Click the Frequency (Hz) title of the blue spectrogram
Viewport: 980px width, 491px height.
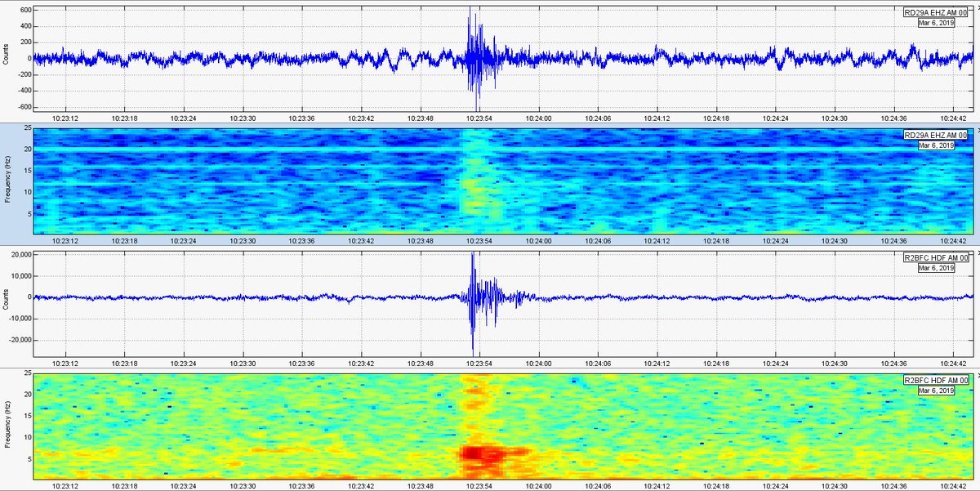pyautogui.click(x=6, y=181)
